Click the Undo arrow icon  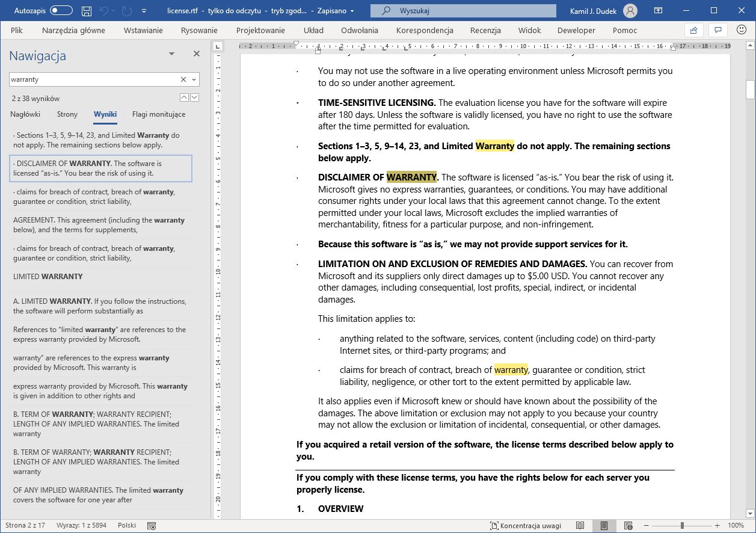103,11
